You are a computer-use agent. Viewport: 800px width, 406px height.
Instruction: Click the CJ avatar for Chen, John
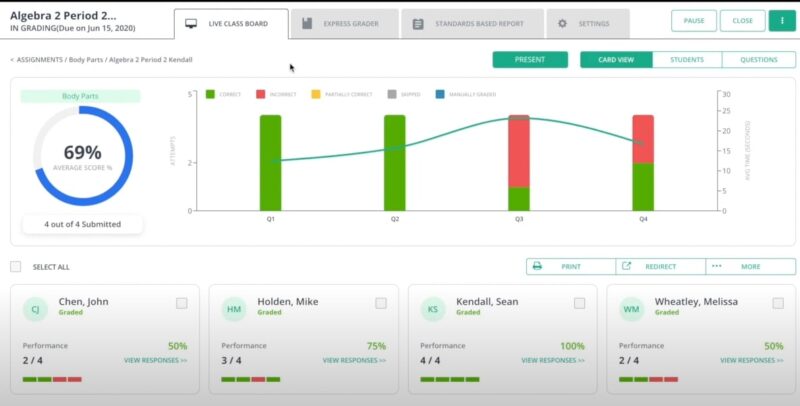point(35,310)
